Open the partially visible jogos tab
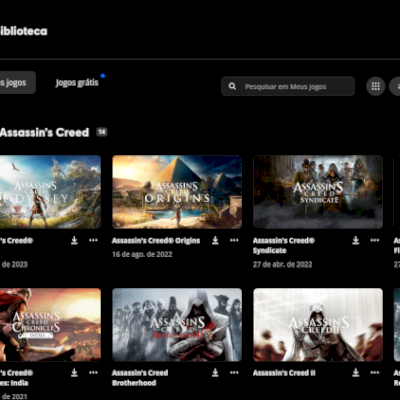400x400 pixels. (x=18, y=82)
